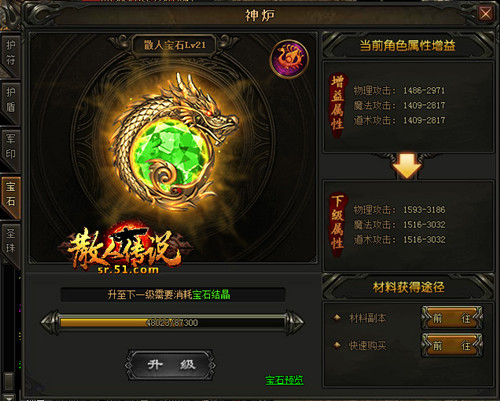500x401 pixels.
Task: Click the purple phoenix emblem icon
Action: pyautogui.click(x=289, y=59)
